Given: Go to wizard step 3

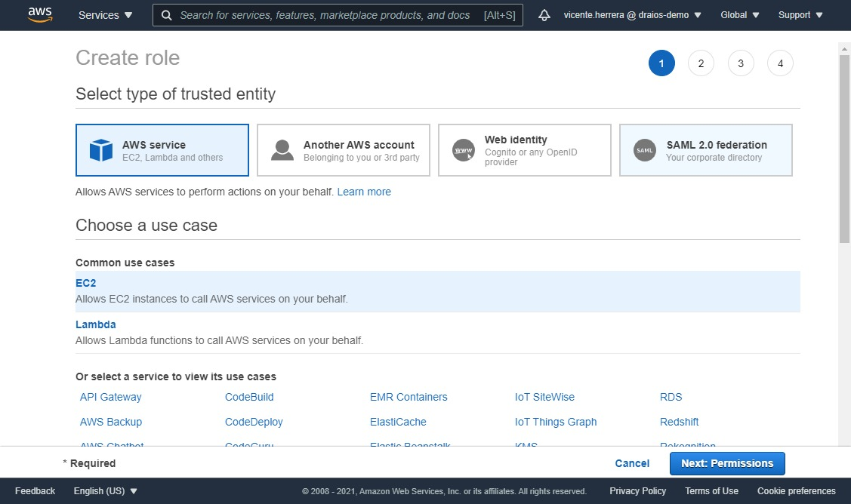Looking at the screenshot, I should pos(741,63).
